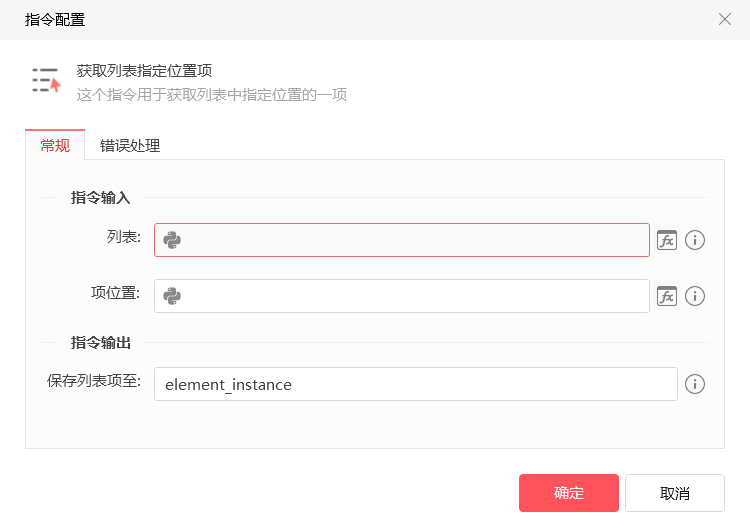750x532 pixels.
Task: Click the 取消 button
Action: pos(674,493)
